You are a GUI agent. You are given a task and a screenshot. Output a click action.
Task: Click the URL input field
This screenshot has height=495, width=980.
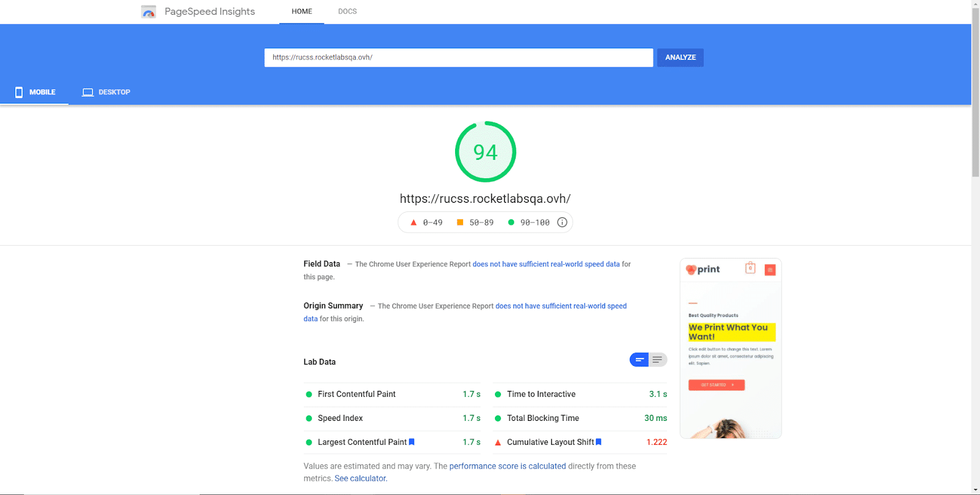(x=458, y=58)
